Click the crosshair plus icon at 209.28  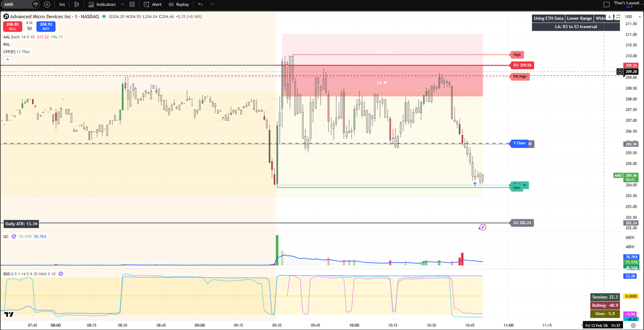(620, 71)
